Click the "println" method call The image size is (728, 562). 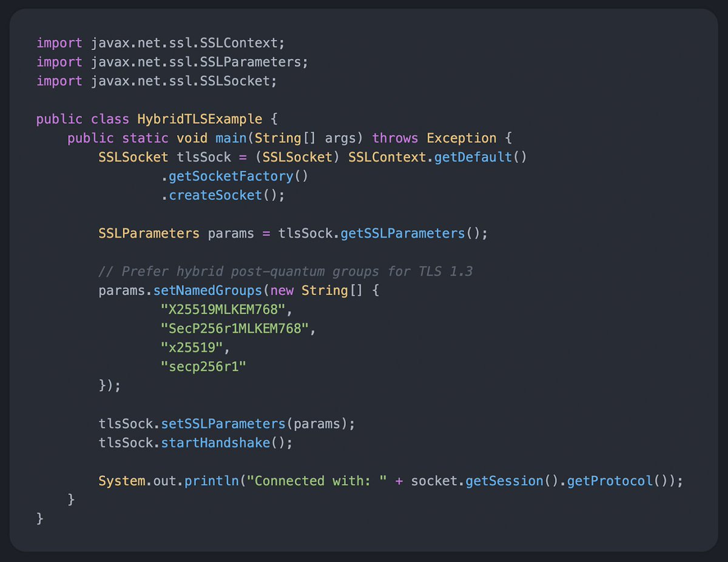(211, 481)
